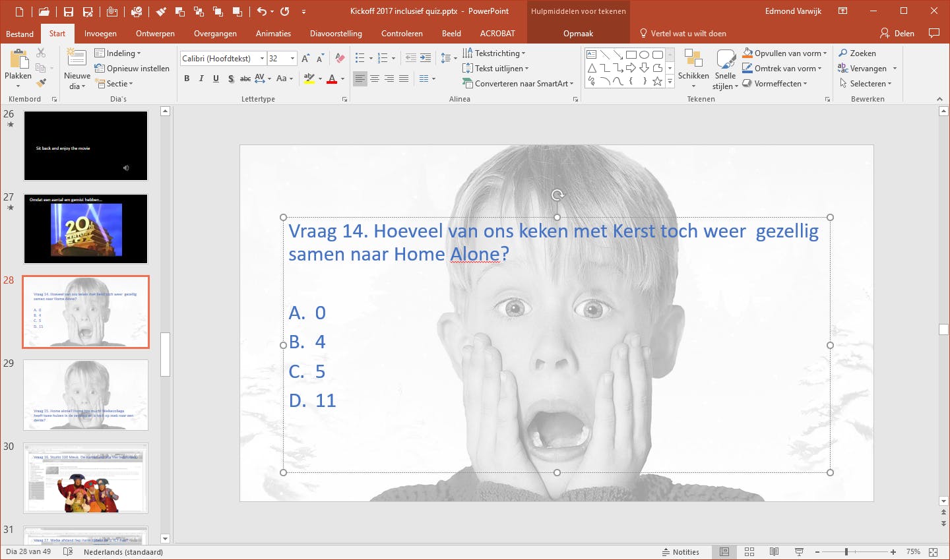Toggle italic formatting
Viewport: 950px width, 560px height.
pos(201,78)
